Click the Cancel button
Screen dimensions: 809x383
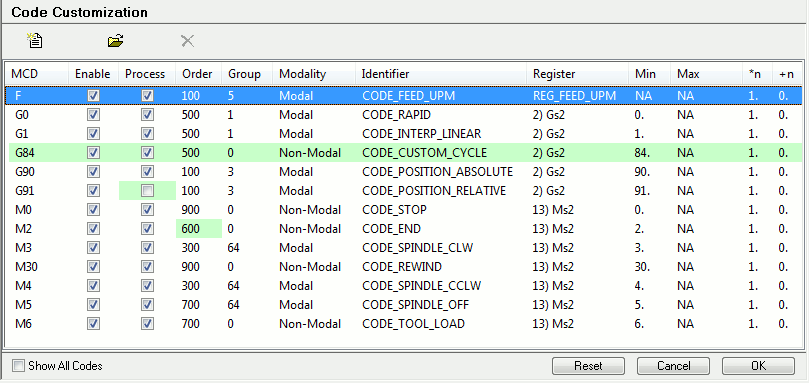click(673, 366)
